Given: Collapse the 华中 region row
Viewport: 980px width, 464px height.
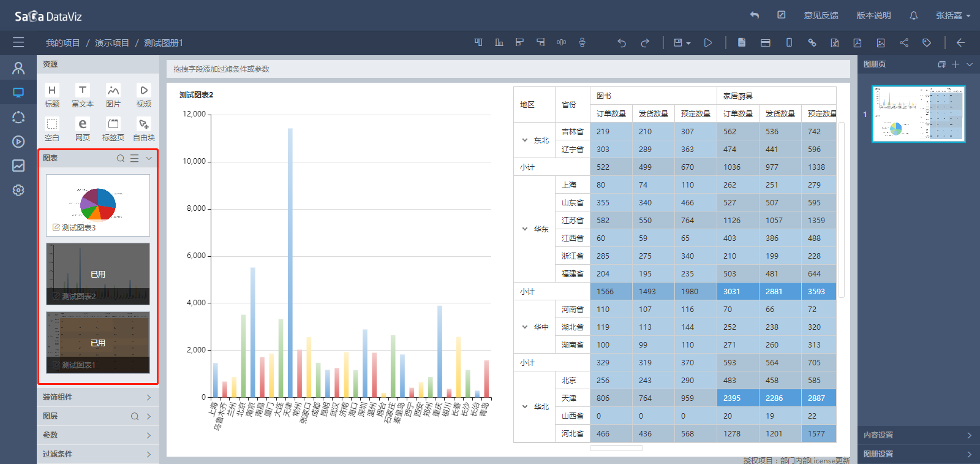Looking at the screenshot, I should pos(525,327).
